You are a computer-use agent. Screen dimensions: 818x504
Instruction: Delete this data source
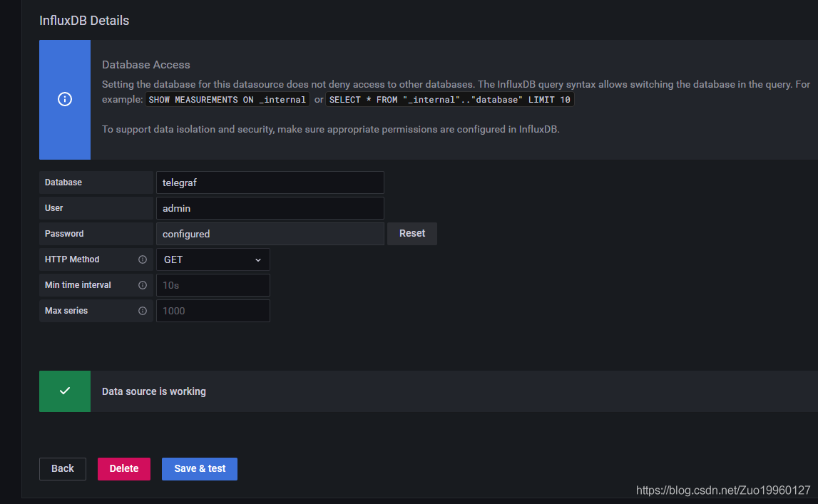tap(124, 468)
